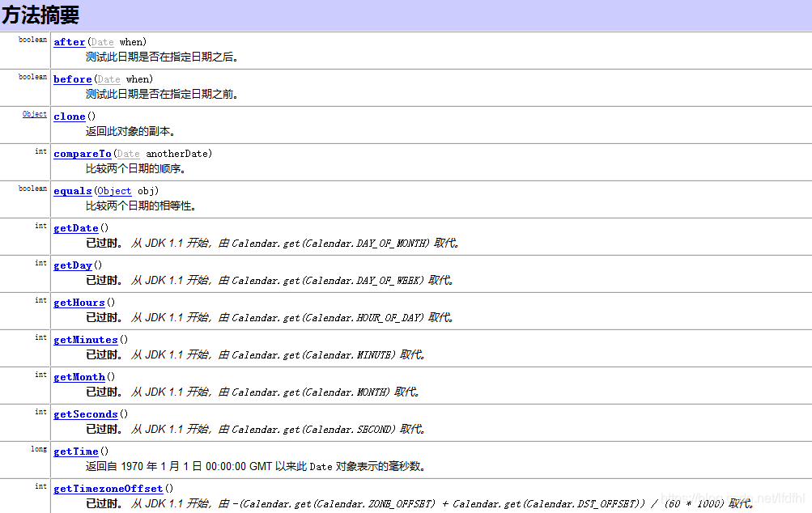The width and height of the screenshot is (812, 513).
Task: Click the clone method link
Action: point(69,116)
